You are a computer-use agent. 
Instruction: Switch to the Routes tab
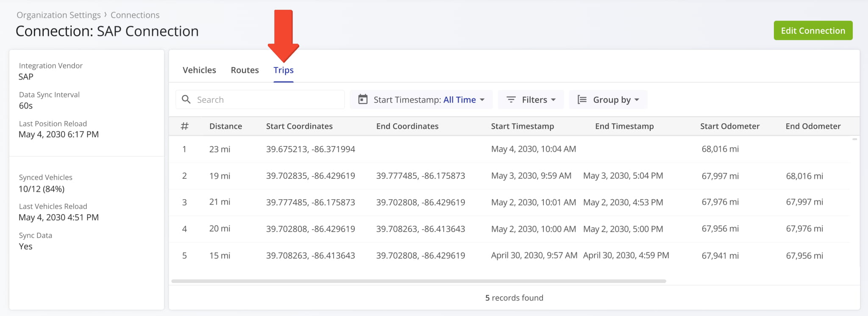point(245,70)
